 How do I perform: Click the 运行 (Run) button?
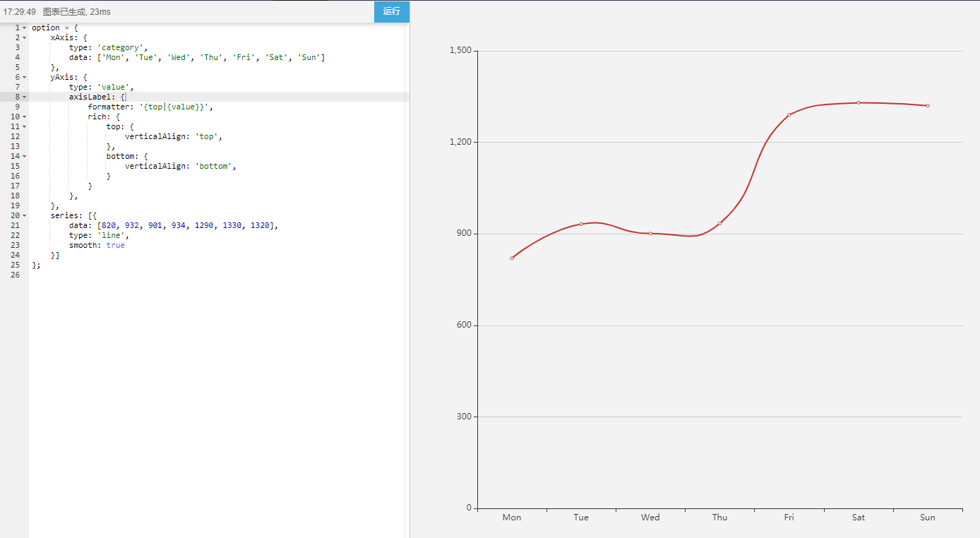click(391, 11)
